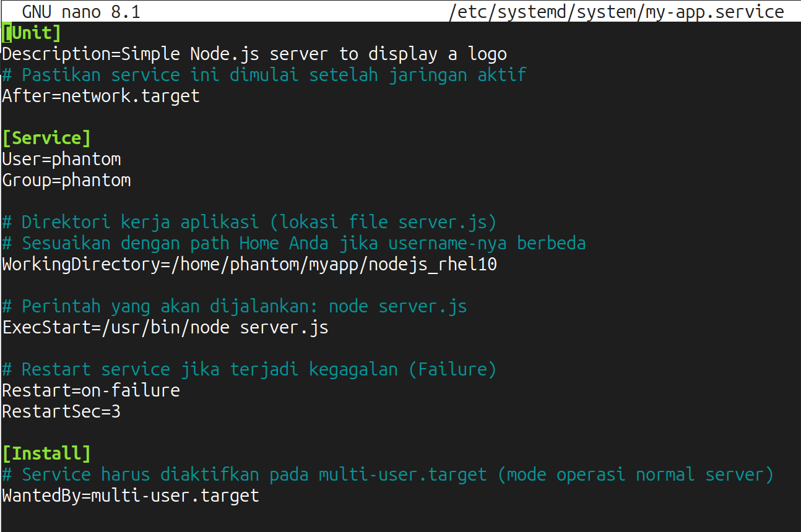Click the 'Restart service jika terjadi' comment

click(x=249, y=369)
